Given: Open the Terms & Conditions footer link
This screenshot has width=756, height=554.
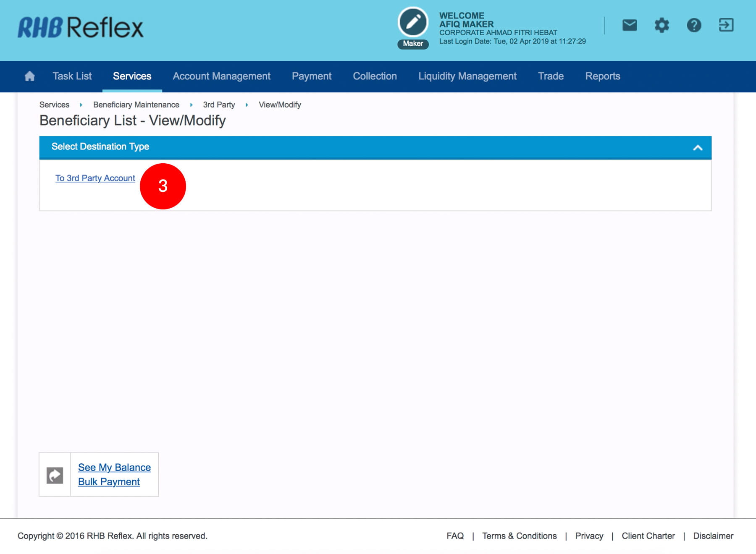Looking at the screenshot, I should (x=519, y=536).
